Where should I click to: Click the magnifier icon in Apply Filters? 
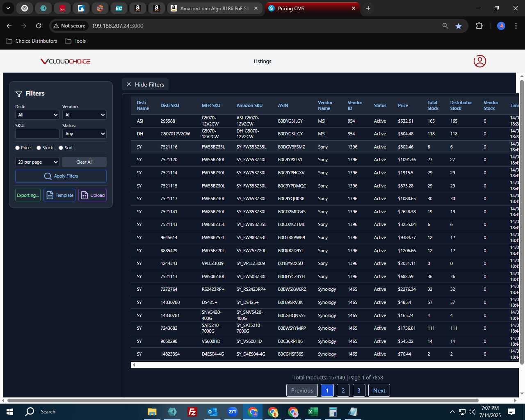click(x=48, y=176)
